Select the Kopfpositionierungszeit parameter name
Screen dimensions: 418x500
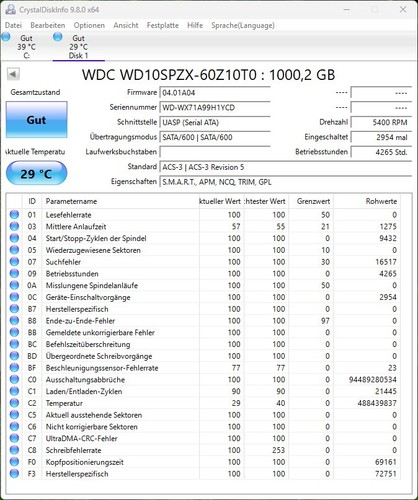(85, 462)
